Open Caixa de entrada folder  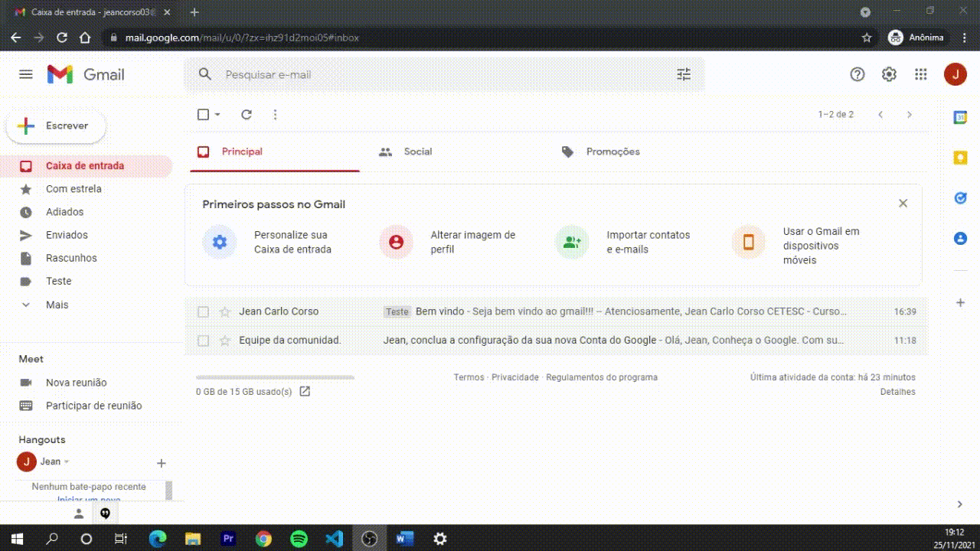click(86, 166)
